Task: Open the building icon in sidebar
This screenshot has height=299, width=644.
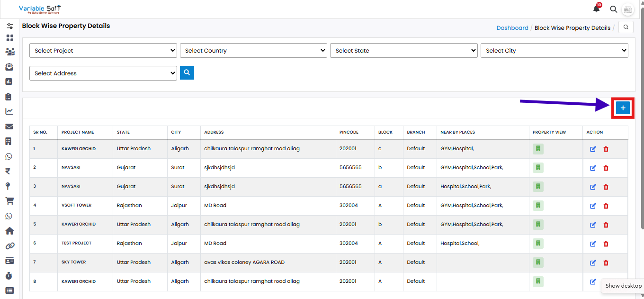Action: point(9,141)
